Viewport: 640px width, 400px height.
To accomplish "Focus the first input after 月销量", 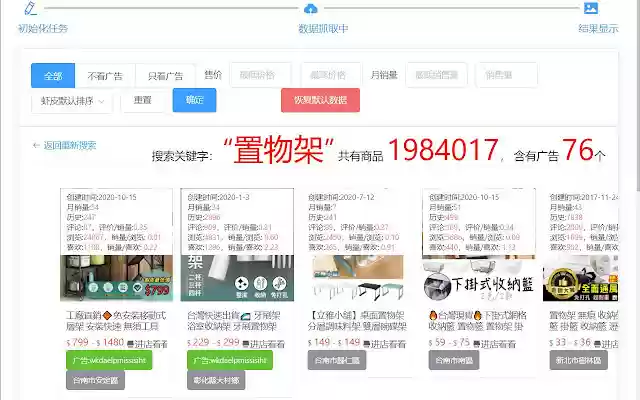I will (x=436, y=75).
